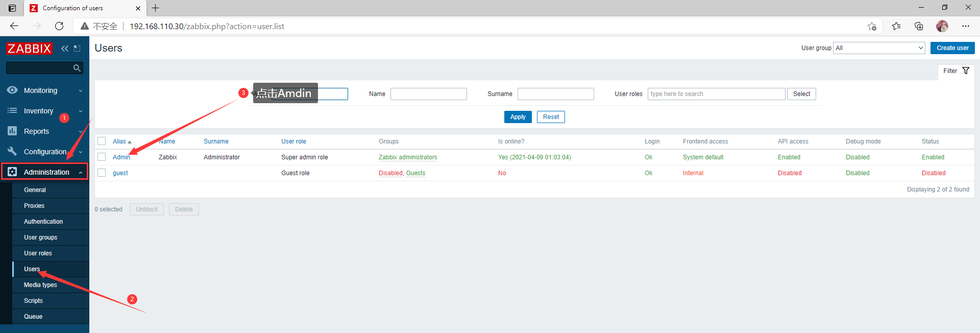Open browser settings and more menu

click(966, 26)
